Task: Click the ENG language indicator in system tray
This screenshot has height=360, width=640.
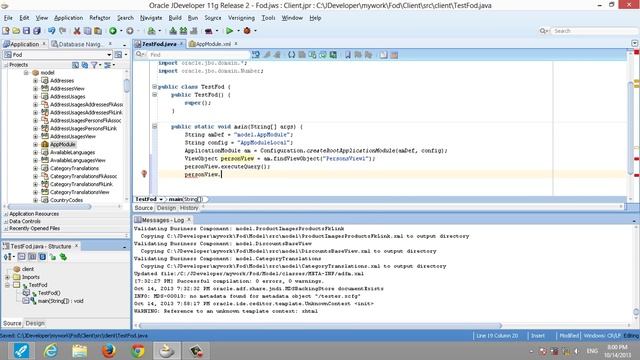Action: tap(592, 351)
